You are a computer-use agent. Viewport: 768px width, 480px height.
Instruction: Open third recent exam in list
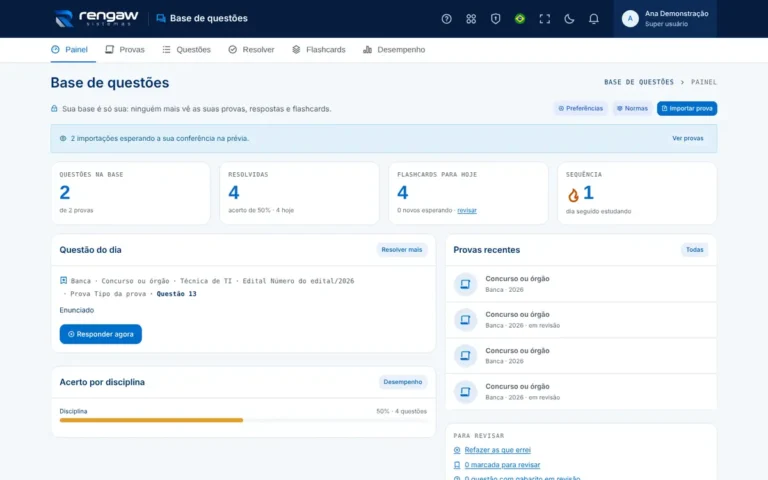click(580, 356)
